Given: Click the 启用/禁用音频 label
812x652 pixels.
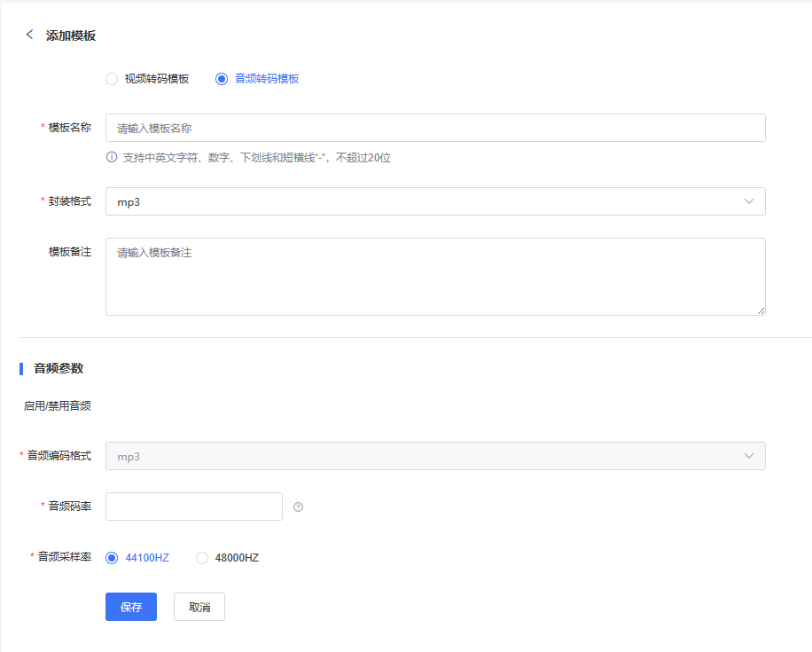Looking at the screenshot, I should (x=58, y=406).
